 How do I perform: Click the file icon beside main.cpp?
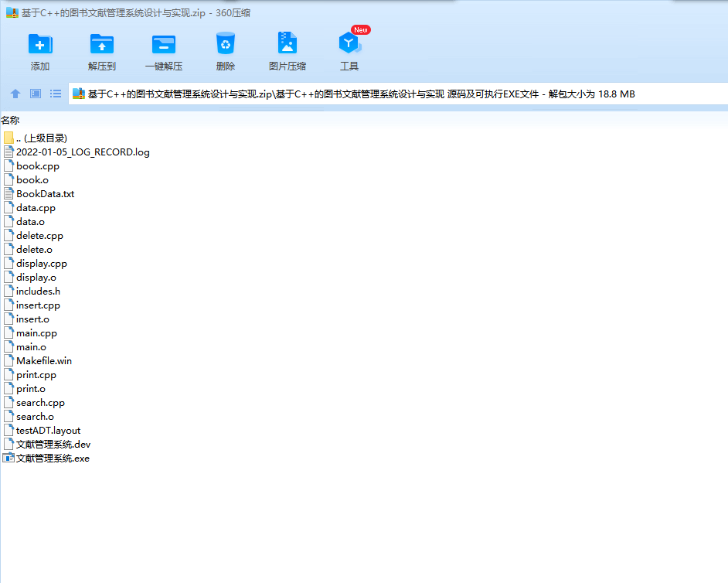tap(9, 333)
